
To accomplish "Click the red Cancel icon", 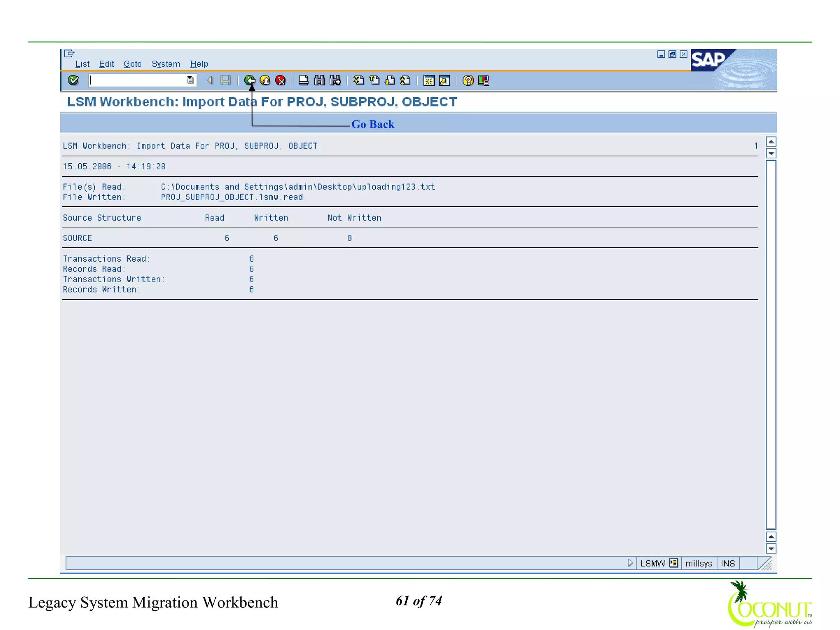I will tap(281, 80).
